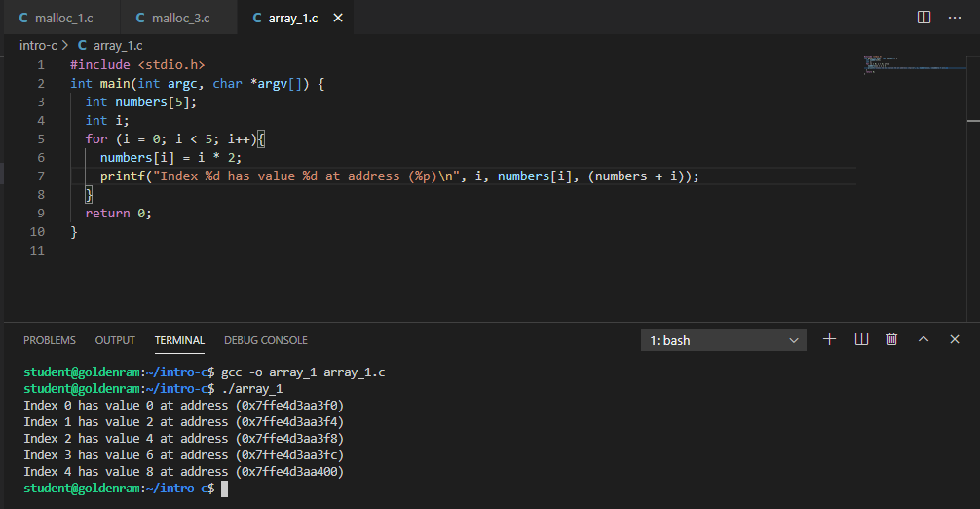The height and width of the screenshot is (509, 980).
Task: Close the terminal panel
Action: click(955, 339)
